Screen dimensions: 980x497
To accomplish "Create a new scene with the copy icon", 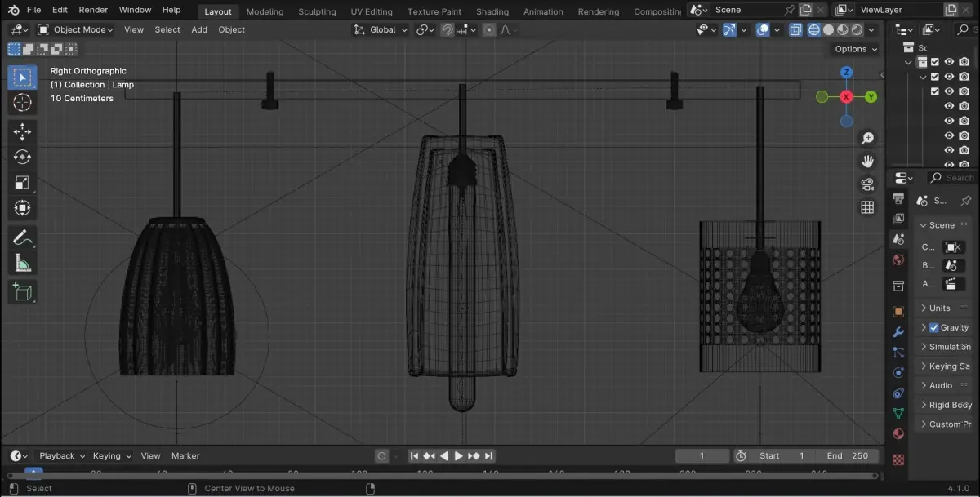I will pyautogui.click(x=806, y=10).
